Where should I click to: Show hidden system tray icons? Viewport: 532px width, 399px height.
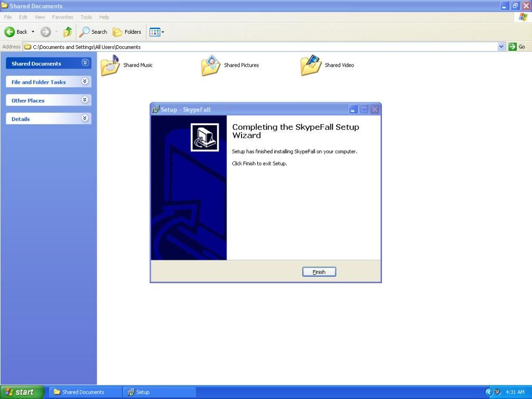pyautogui.click(x=488, y=392)
